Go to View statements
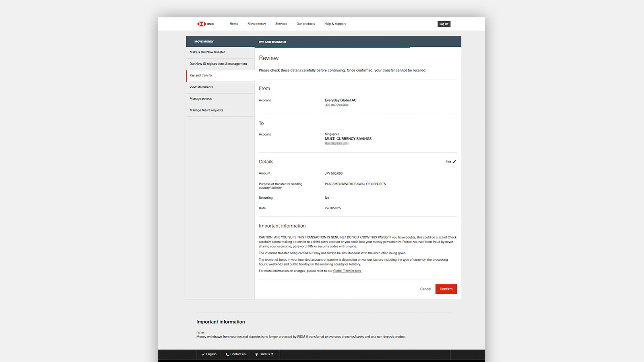The width and height of the screenshot is (644, 362). pyautogui.click(x=201, y=87)
